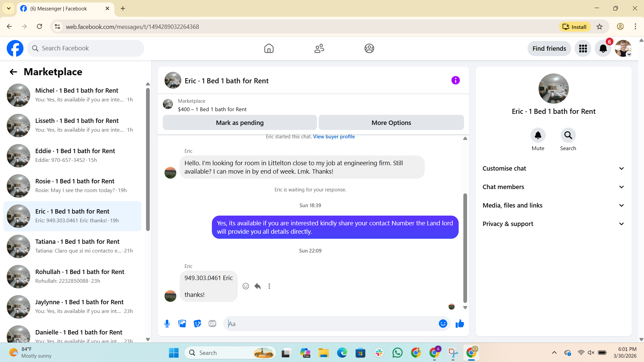Expand Customise chat section
The width and height of the screenshot is (644, 362).
[553, 169]
